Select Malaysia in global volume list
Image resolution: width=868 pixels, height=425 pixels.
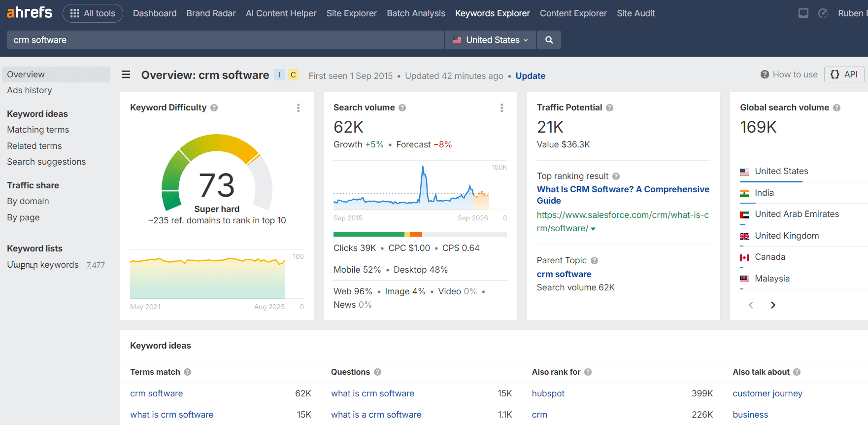[x=772, y=279]
